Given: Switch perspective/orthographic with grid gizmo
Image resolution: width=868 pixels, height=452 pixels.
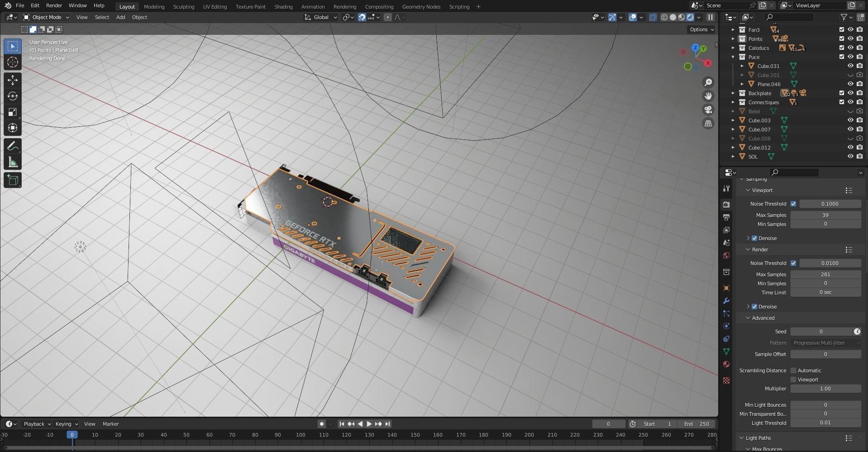Looking at the screenshot, I should click(x=708, y=123).
